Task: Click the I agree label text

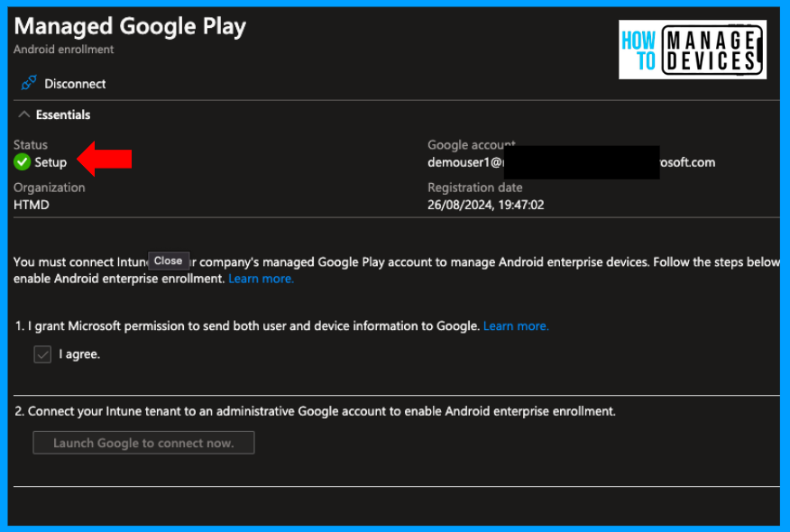Action: click(x=79, y=354)
